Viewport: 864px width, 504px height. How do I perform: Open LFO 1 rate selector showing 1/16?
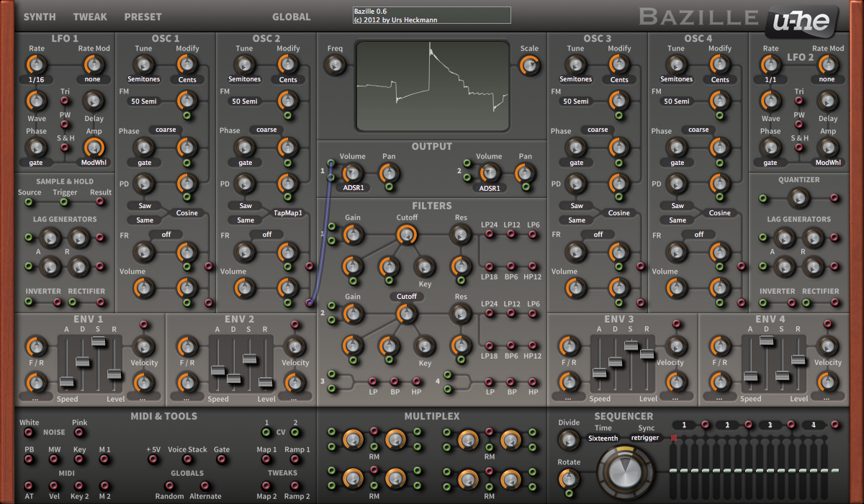pos(37,81)
